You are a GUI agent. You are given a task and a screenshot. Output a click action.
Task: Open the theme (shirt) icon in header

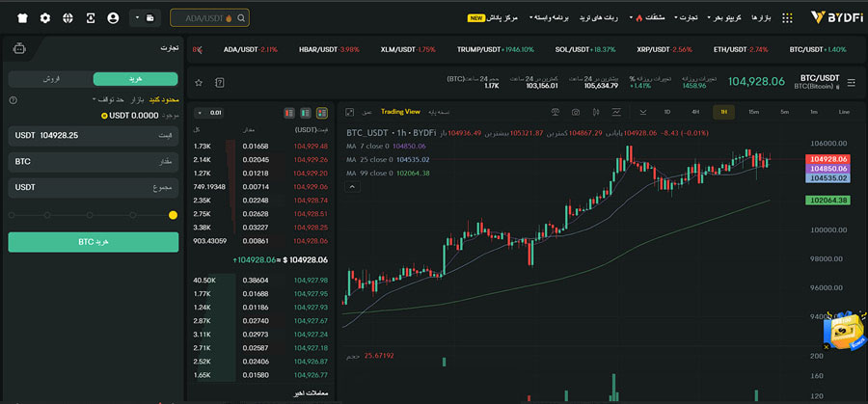click(22, 18)
